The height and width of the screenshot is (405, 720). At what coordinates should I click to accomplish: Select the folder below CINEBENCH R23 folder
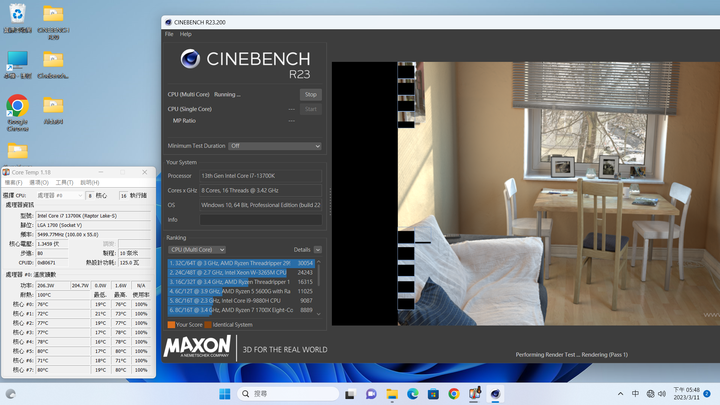[53, 65]
